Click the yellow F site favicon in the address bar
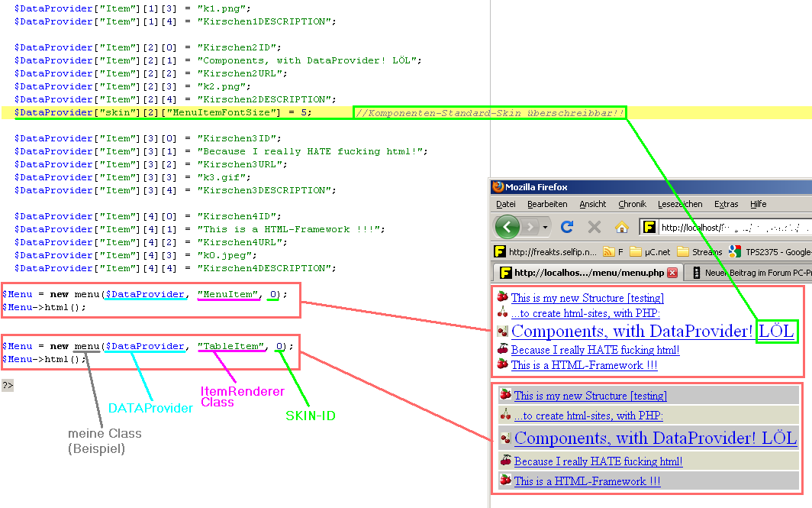812x508 pixels. click(649, 227)
